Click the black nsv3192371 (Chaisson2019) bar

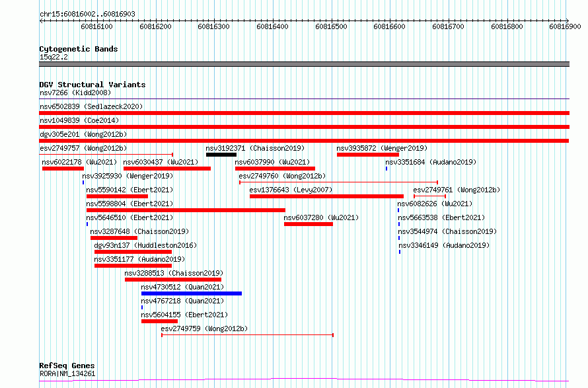[221, 155]
